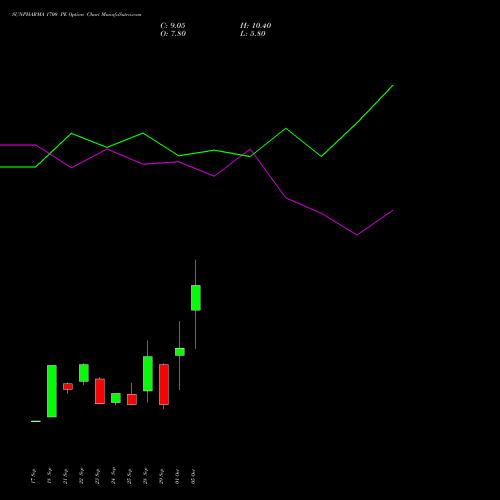Select the high value H: 10.40
This screenshot has height=500, width=500.
coord(255,26)
